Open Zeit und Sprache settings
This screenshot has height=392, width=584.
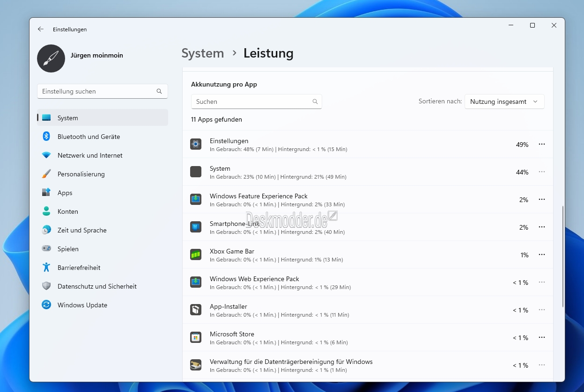click(103, 230)
